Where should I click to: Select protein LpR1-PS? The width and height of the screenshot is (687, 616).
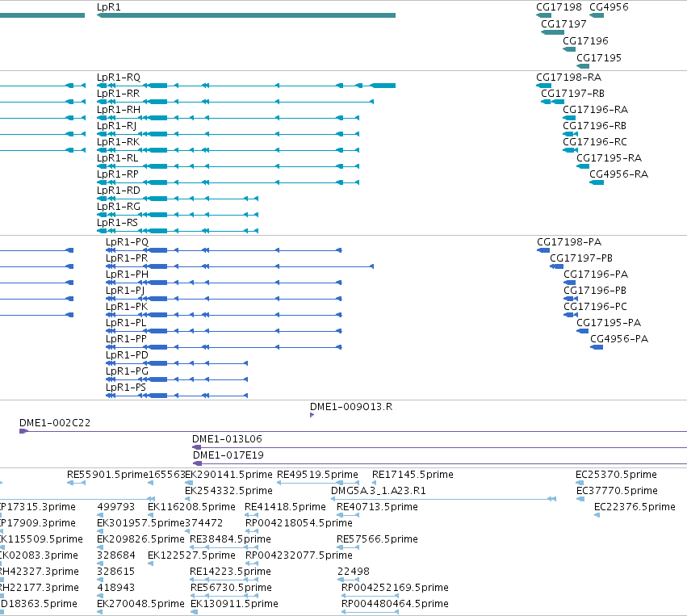(177, 396)
